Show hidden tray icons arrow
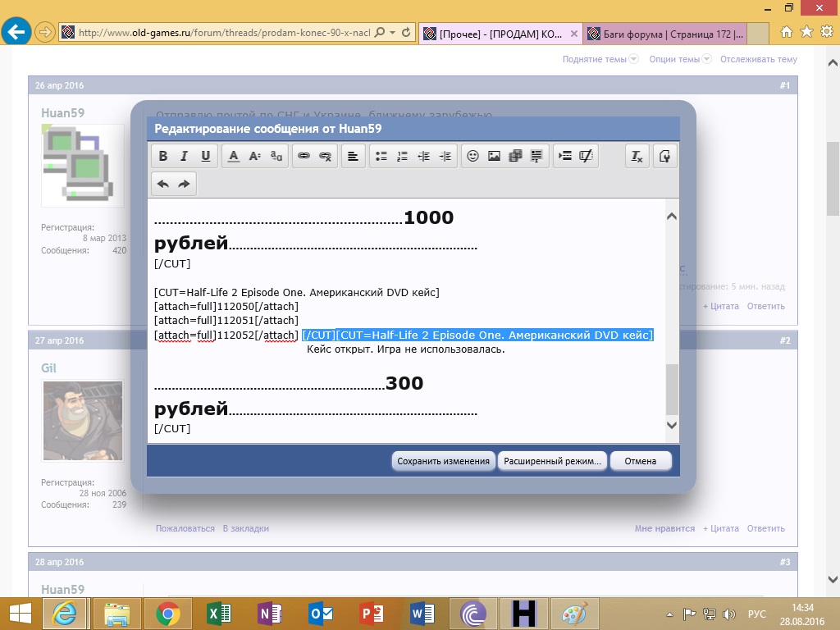The height and width of the screenshot is (630, 840). [669, 614]
